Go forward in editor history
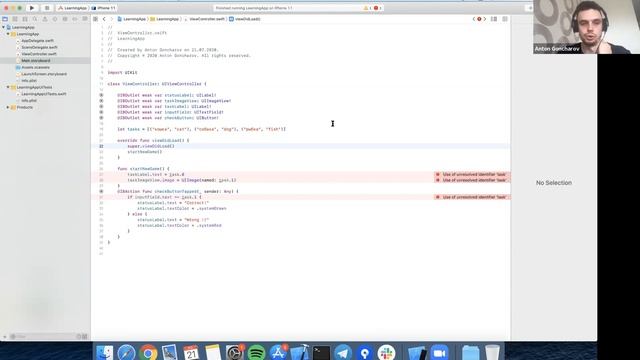Image resolution: width=640 pixels, height=360 pixels. pyautogui.click(x=111, y=19)
